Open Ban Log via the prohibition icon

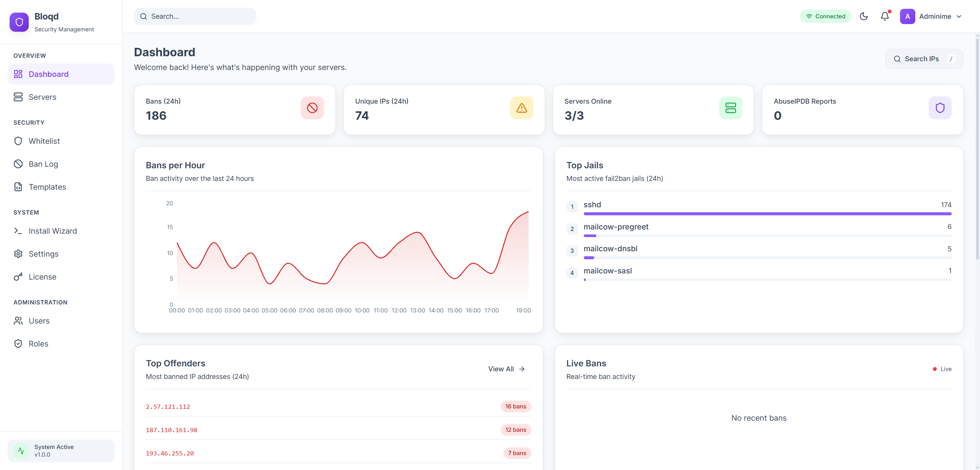[18, 164]
